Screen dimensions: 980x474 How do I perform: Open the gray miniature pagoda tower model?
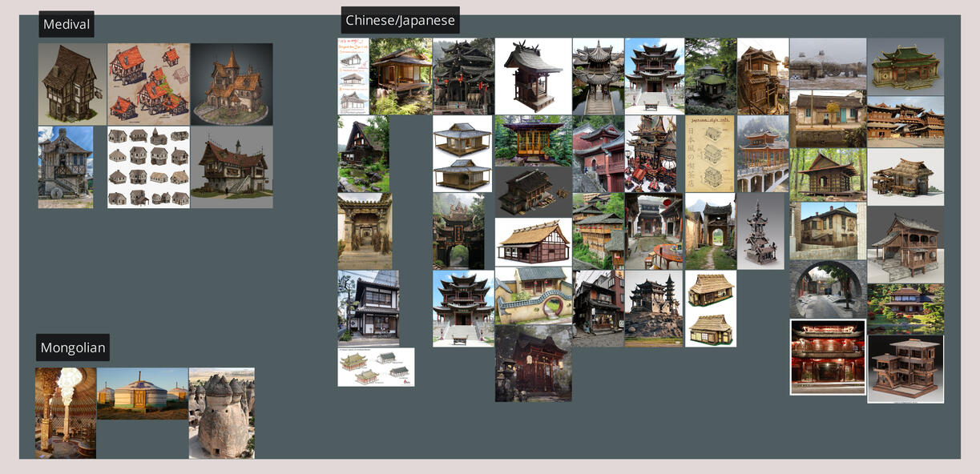click(760, 231)
